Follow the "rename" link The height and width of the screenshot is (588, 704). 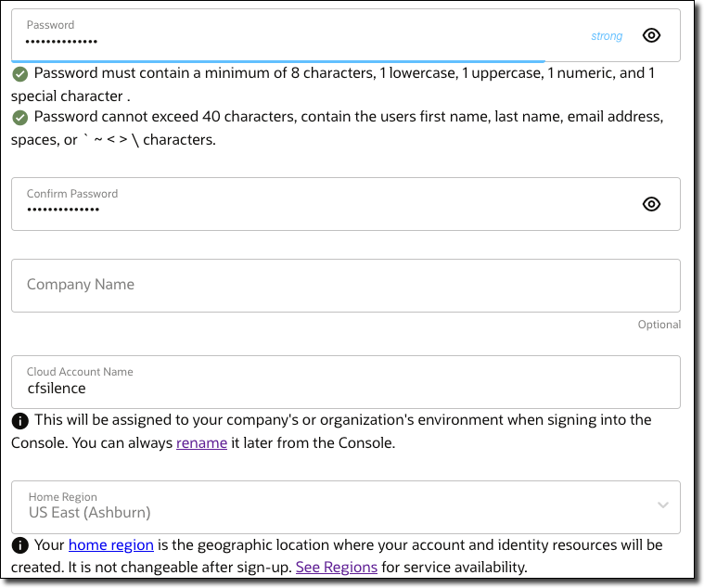click(201, 443)
